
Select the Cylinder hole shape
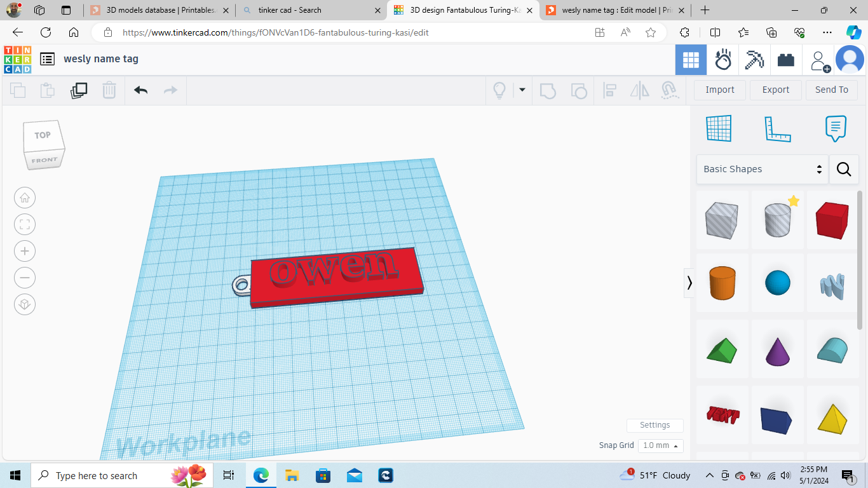tap(778, 220)
